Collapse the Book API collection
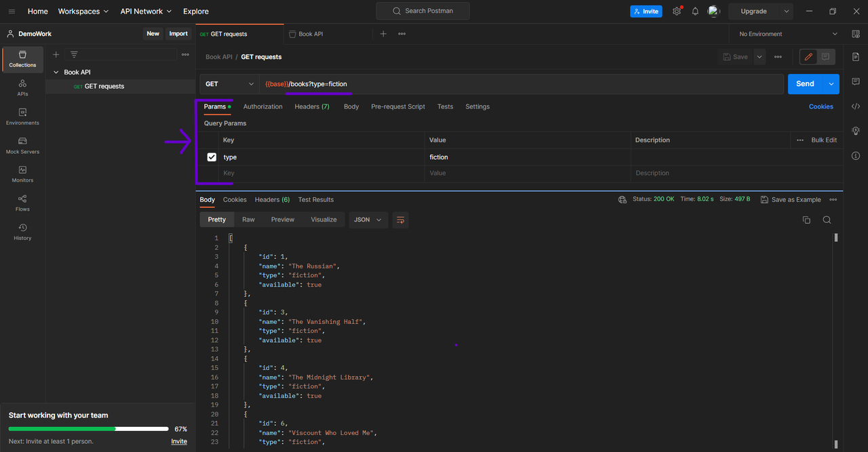This screenshot has height=452, width=868. (56, 72)
